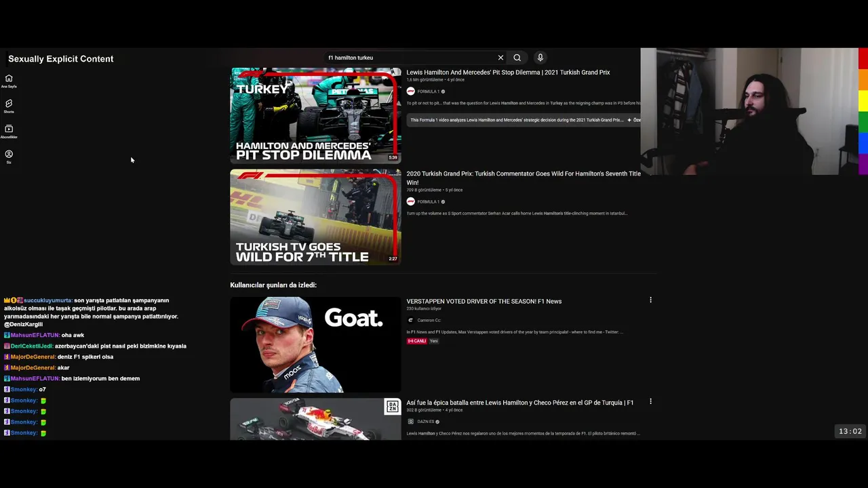Click the 'Kullanıcılar şunları da izledi:' heading
Screen dimensions: 868x488
273,285
